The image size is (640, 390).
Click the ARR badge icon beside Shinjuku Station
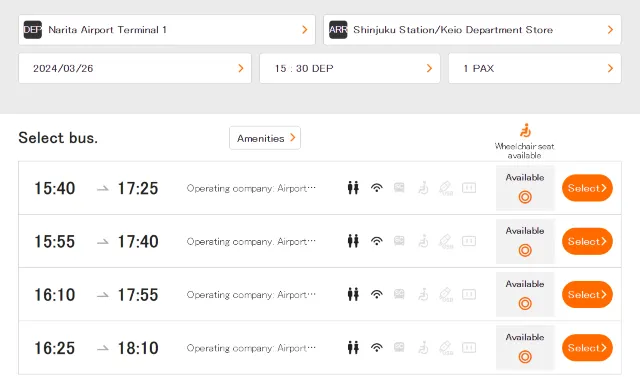[338, 30]
